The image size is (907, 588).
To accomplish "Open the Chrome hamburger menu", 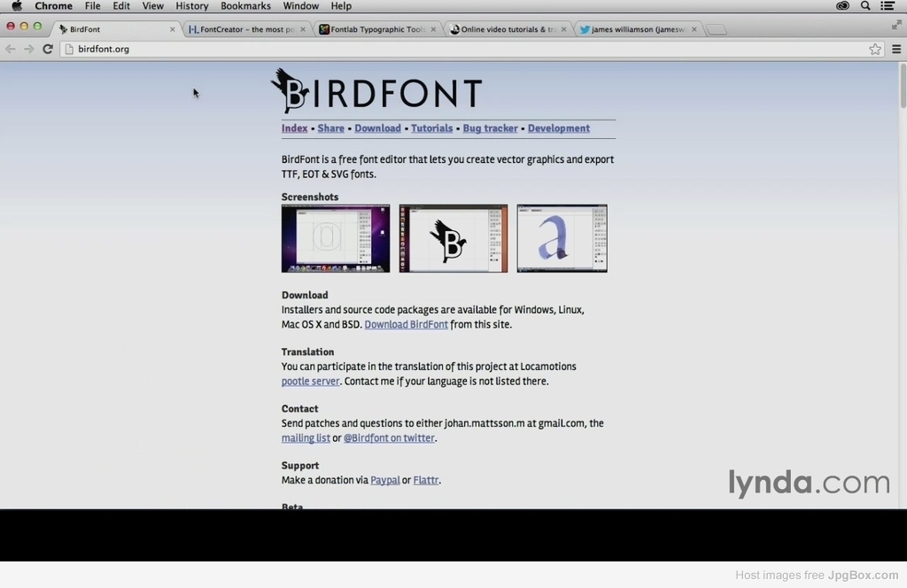I will (896, 49).
